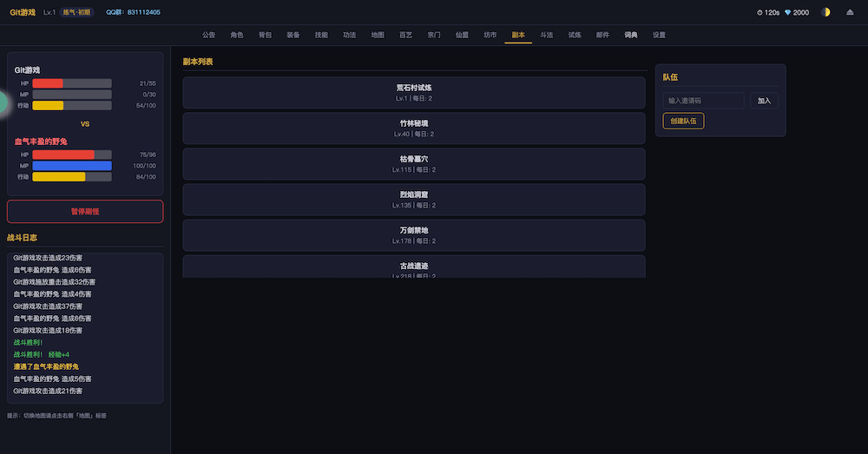Switch to the 地图 tab
Image resolution: width=868 pixels, height=454 pixels.
(x=378, y=35)
